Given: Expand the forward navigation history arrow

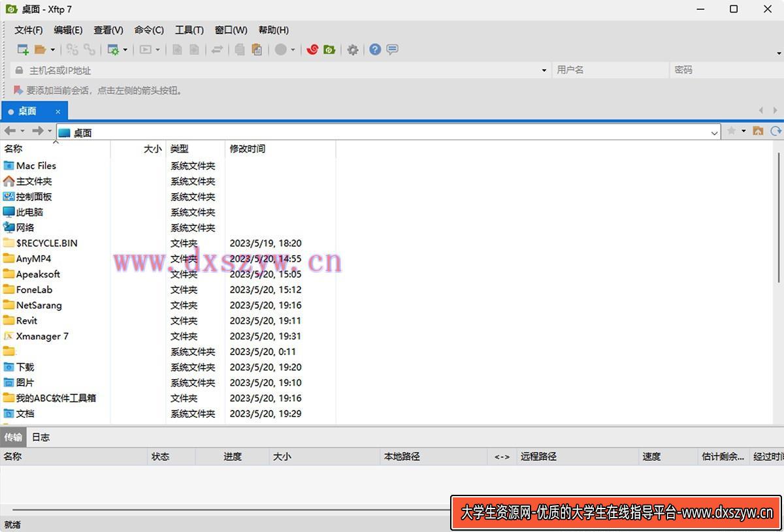Looking at the screenshot, I should [50, 131].
